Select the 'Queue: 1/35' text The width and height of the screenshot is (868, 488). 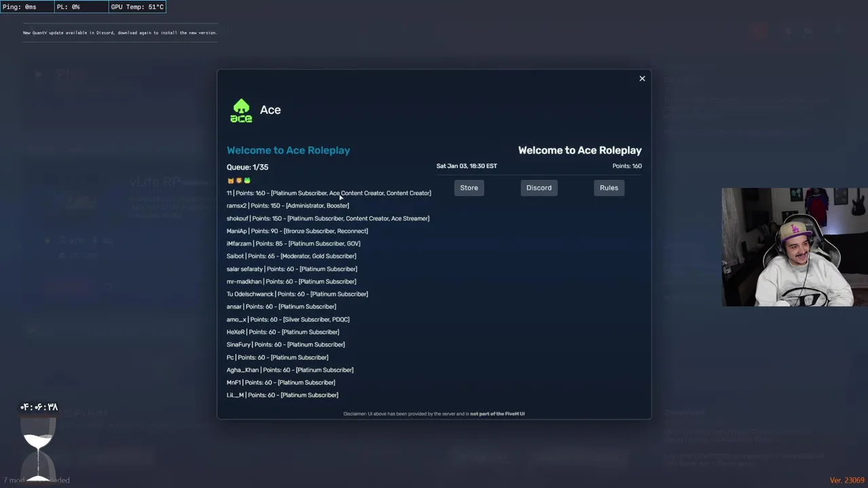click(248, 167)
